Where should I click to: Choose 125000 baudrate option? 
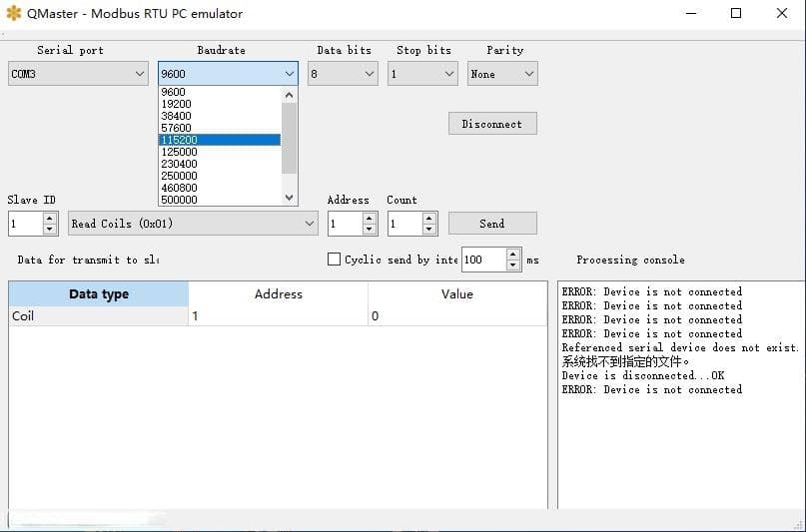pyautogui.click(x=220, y=152)
